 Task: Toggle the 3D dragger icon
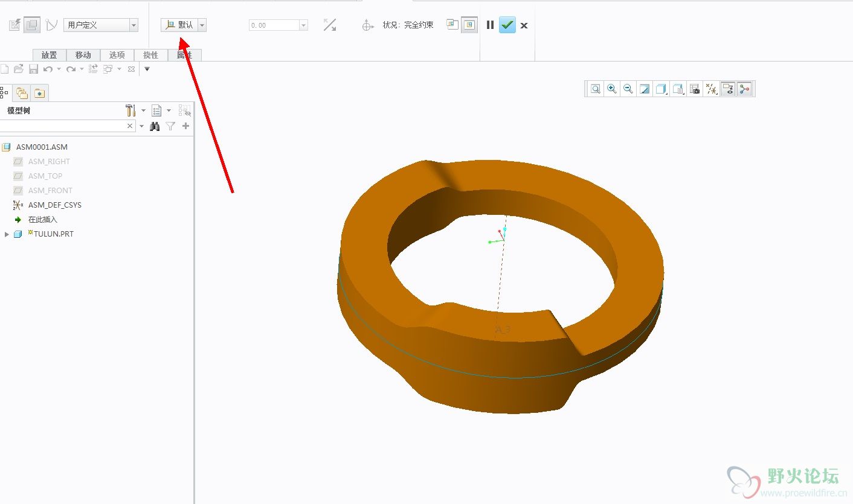pos(367,25)
